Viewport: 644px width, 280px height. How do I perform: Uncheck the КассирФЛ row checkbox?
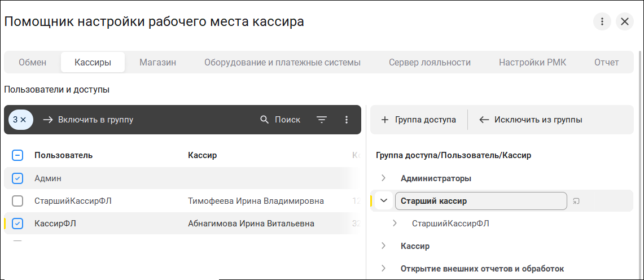coord(17,224)
